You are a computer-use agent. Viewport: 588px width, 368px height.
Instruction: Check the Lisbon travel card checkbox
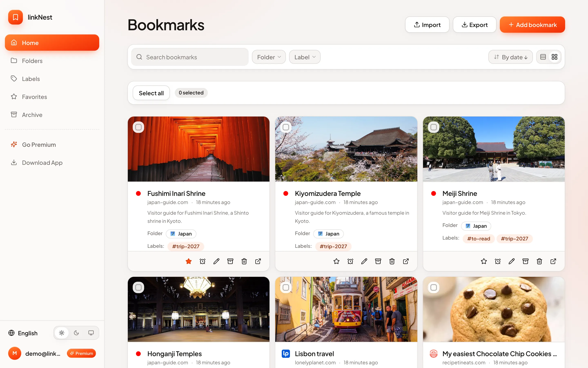coord(286,287)
